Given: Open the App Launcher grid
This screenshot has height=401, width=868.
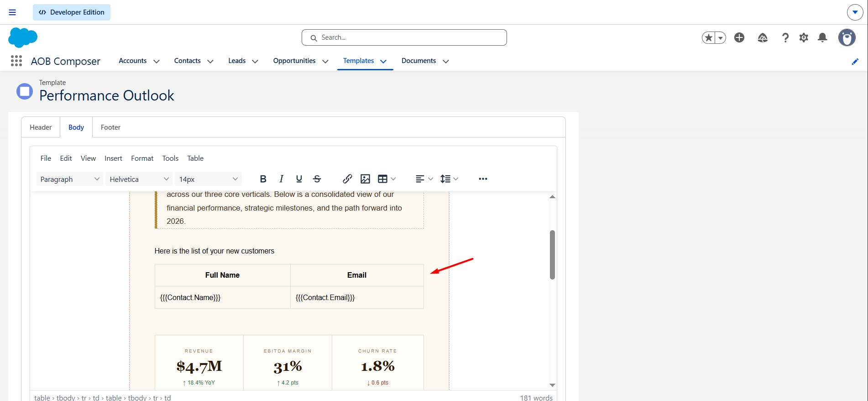Looking at the screenshot, I should 16,61.
